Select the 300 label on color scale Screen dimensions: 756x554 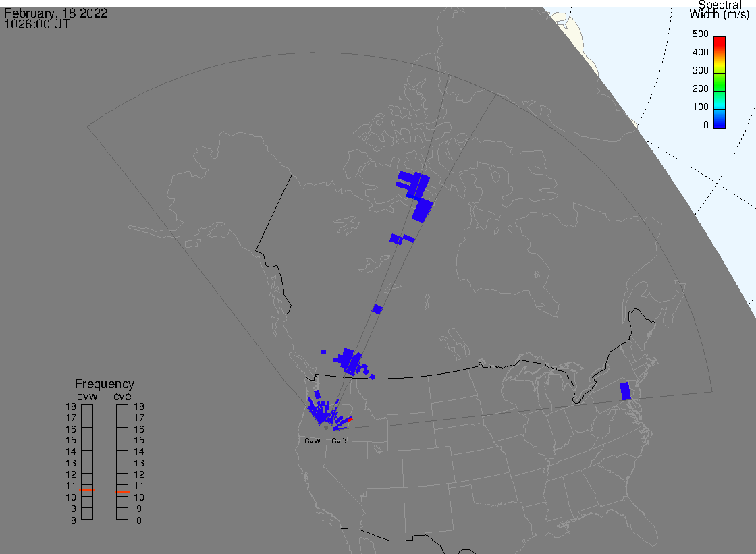point(700,70)
